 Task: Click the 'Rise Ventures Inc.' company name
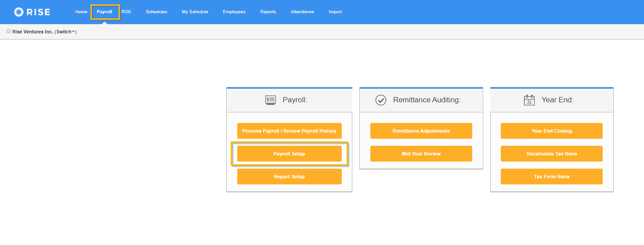coord(33,32)
